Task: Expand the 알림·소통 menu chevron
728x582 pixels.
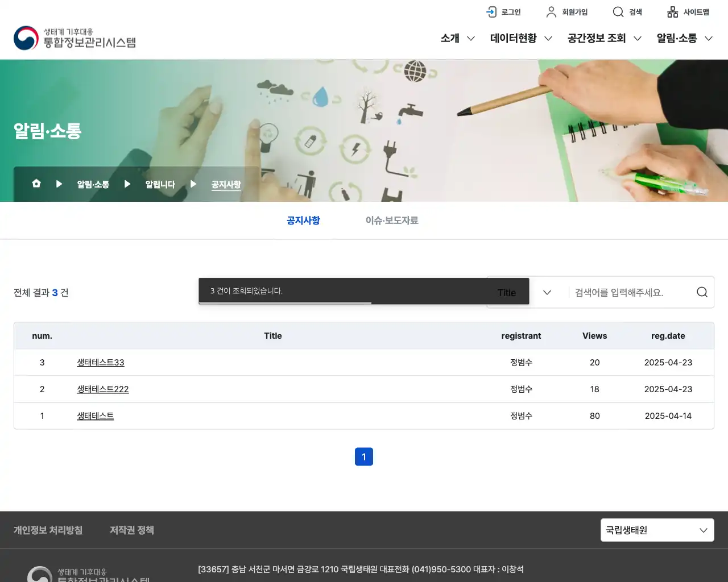Action: coord(709,39)
